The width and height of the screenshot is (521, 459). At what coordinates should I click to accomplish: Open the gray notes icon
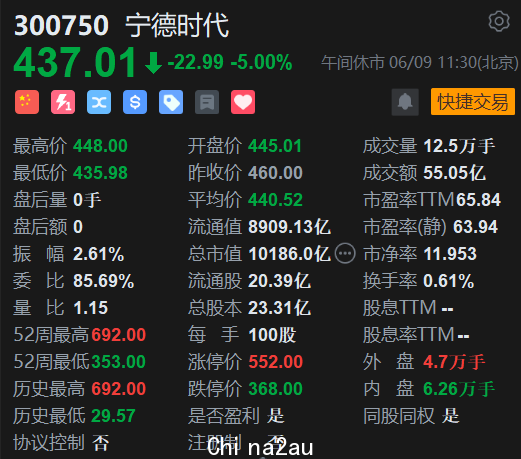click(x=207, y=102)
